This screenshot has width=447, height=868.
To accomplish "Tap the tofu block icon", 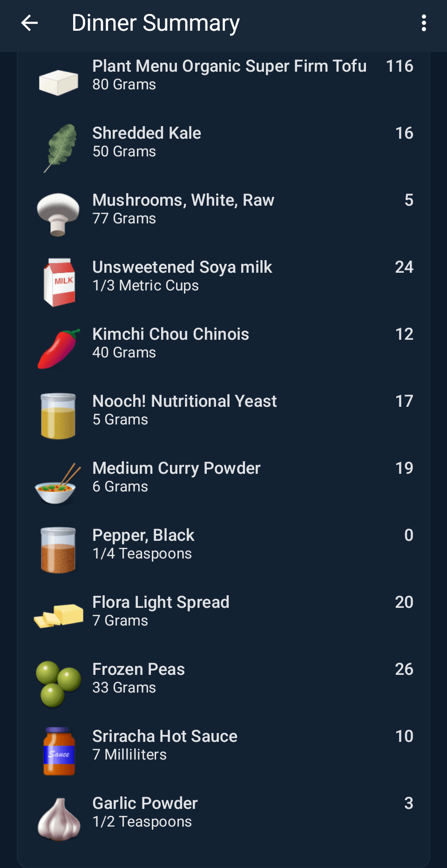I will coord(58,82).
